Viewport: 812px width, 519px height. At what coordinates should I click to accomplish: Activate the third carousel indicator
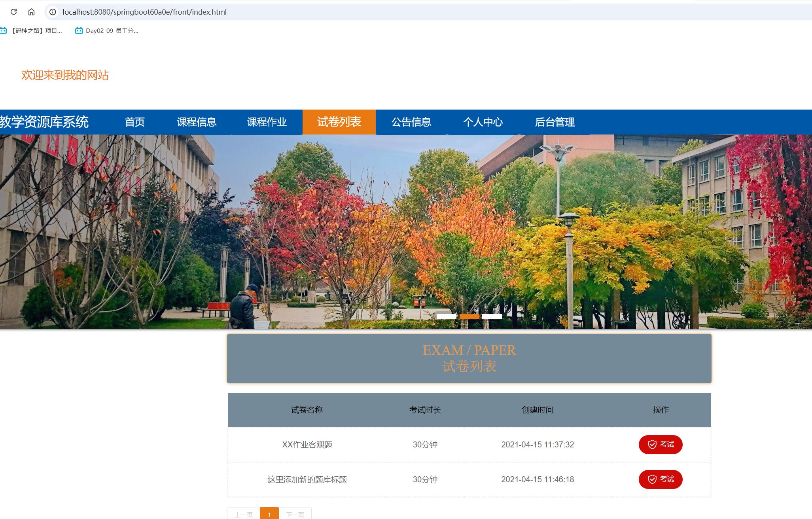coord(492,316)
